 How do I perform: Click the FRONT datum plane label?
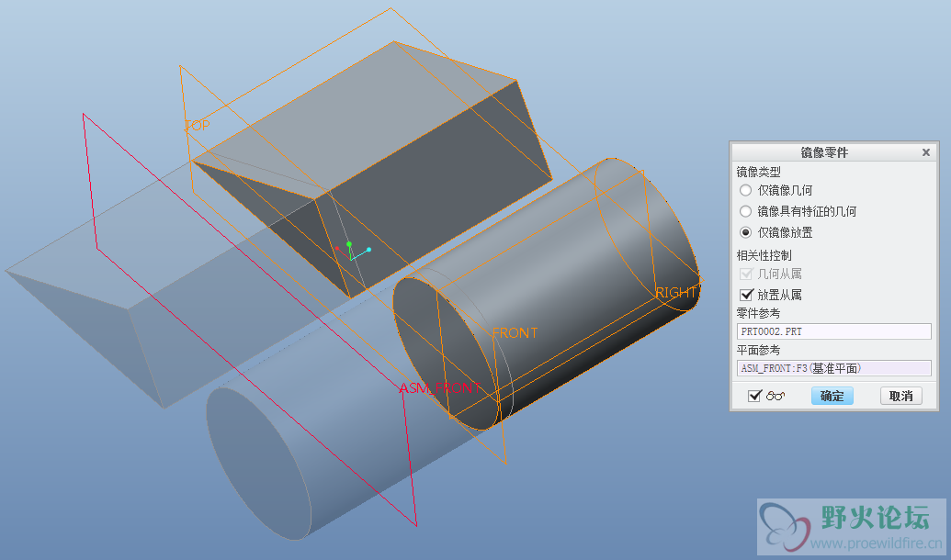pyautogui.click(x=515, y=332)
